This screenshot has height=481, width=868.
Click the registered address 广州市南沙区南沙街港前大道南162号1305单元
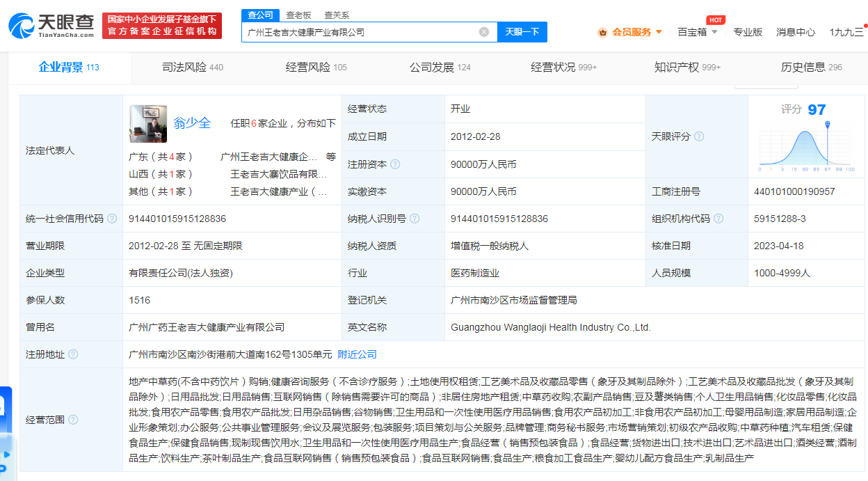pyautogui.click(x=231, y=354)
